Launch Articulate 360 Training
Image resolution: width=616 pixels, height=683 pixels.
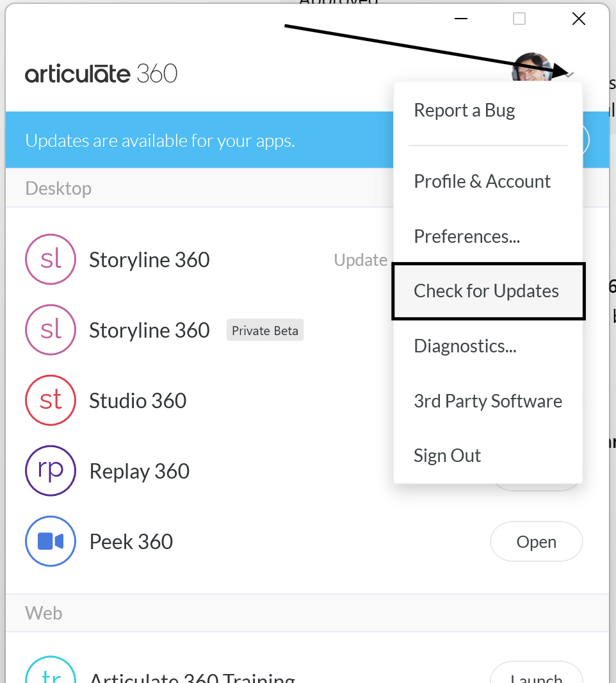pos(537,675)
